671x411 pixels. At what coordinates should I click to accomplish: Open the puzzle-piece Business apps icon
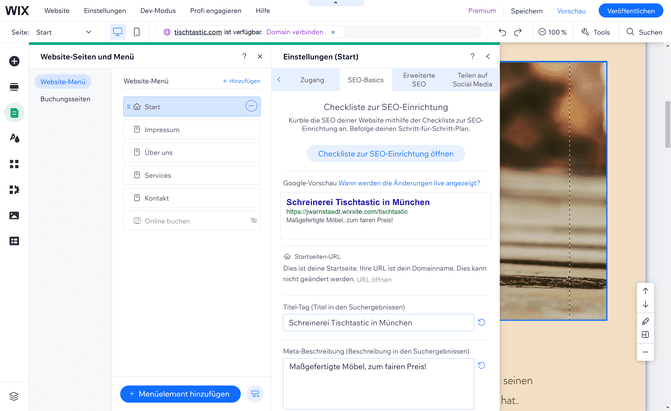14,190
